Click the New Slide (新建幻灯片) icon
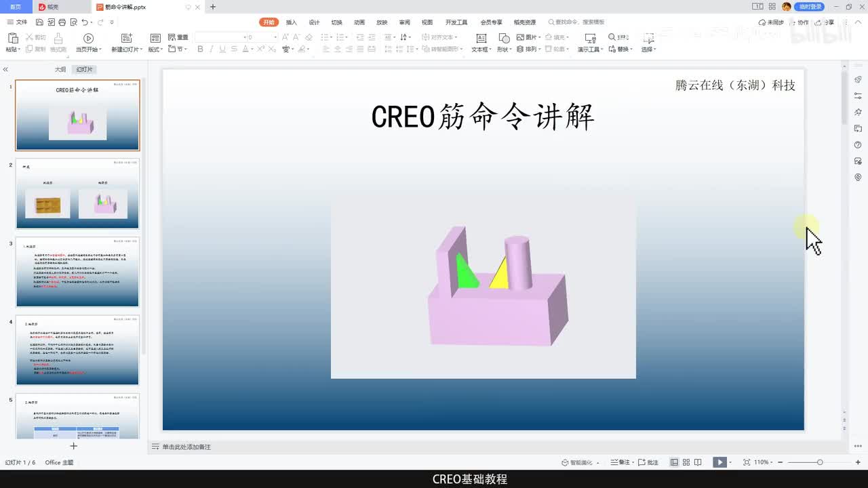 (x=126, y=38)
